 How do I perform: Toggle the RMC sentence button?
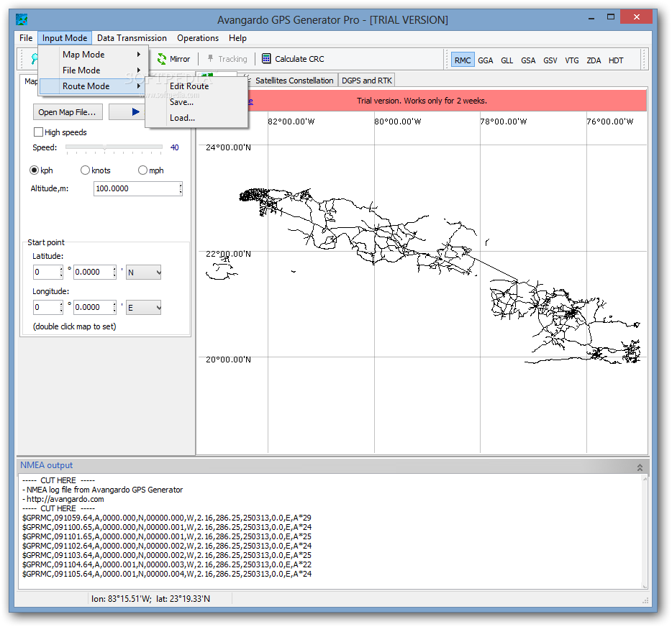click(x=463, y=60)
